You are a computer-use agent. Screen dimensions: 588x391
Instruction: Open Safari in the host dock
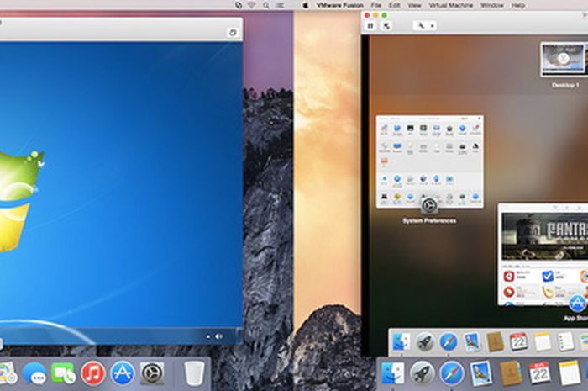(x=452, y=373)
